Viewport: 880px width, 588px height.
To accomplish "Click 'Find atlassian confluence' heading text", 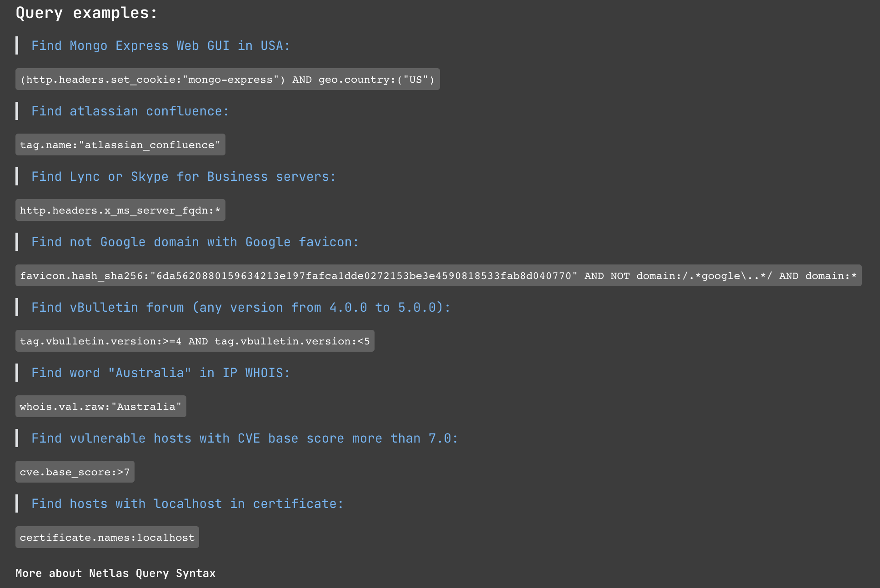I will 130,111.
